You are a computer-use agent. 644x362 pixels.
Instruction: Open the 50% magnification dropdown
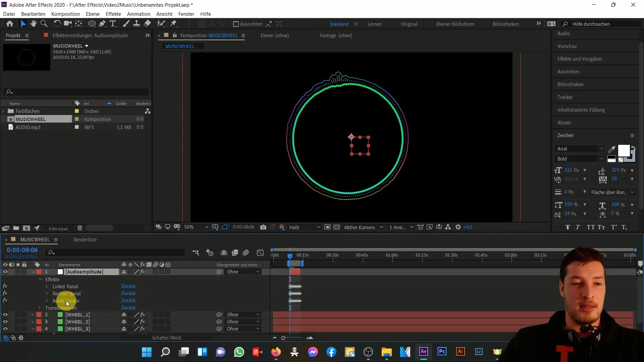click(x=196, y=227)
